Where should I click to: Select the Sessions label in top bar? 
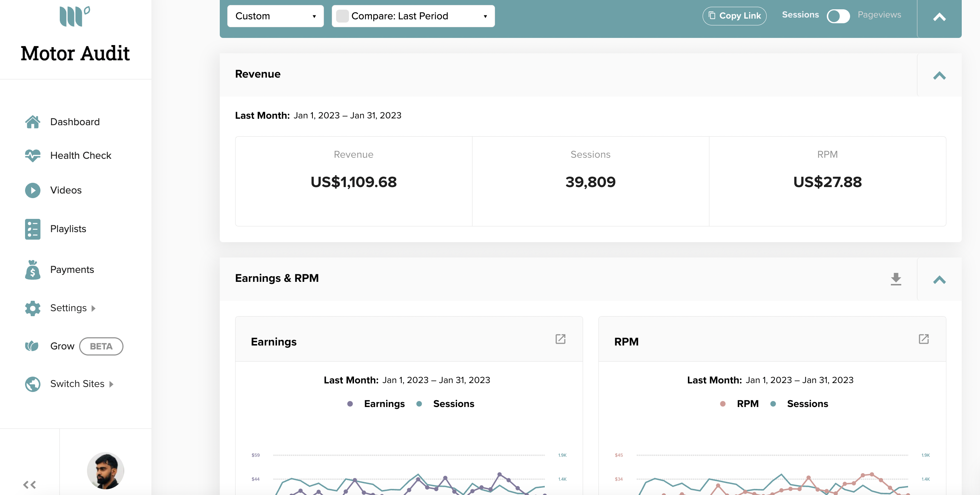pos(800,14)
